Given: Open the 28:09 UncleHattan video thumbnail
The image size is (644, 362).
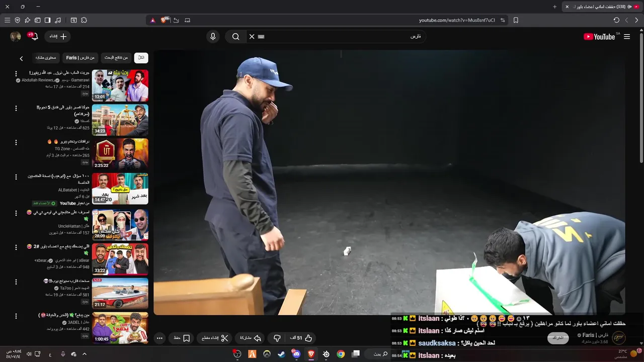Looking at the screenshot, I should [x=120, y=225].
